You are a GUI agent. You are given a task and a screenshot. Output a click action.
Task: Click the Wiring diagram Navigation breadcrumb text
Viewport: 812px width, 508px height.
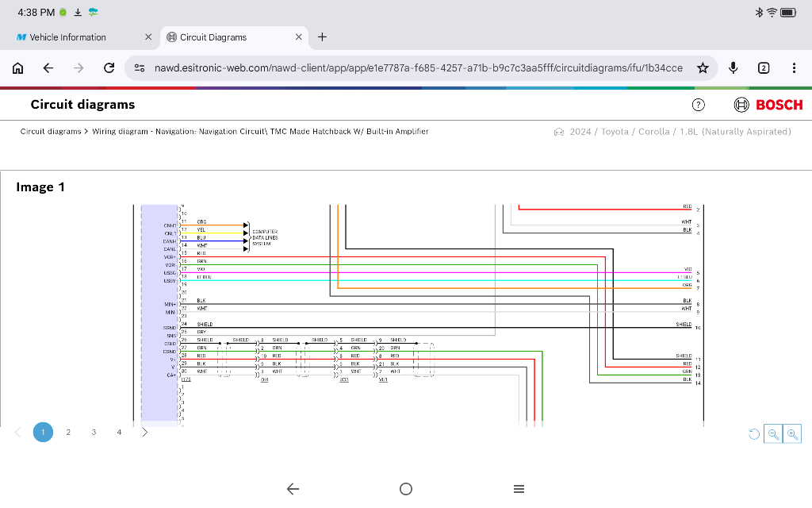260,132
